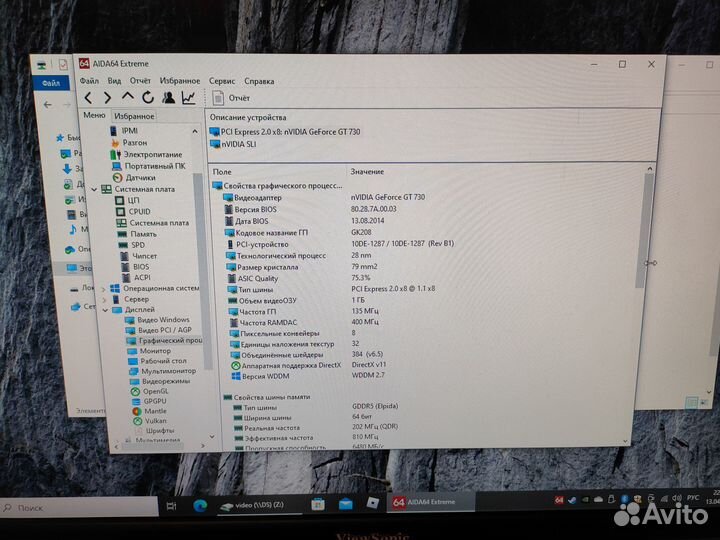This screenshot has width=720, height=540.
Task: Select PCI Express GeForce GT 730 device
Action: [285, 132]
